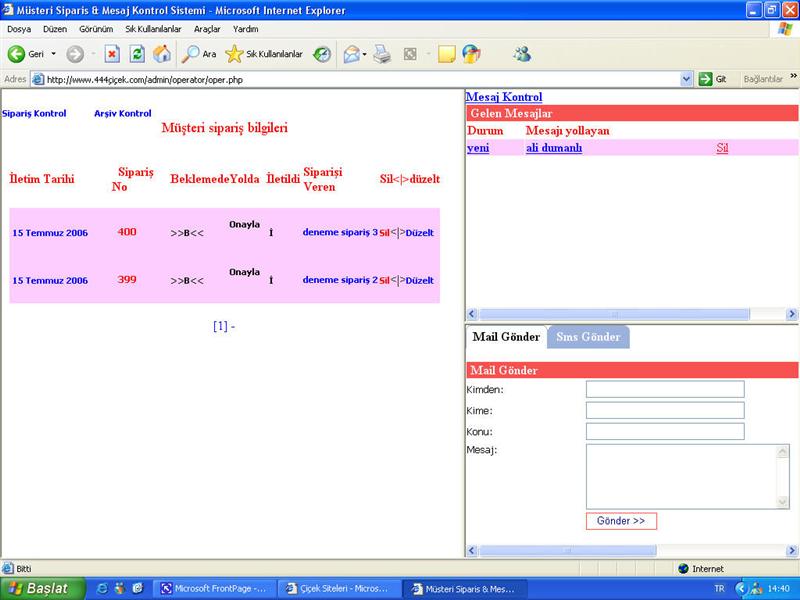Screen dimensions: 800x600
Task: Switch to the Sms Gönder tab
Action: click(x=588, y=337)
